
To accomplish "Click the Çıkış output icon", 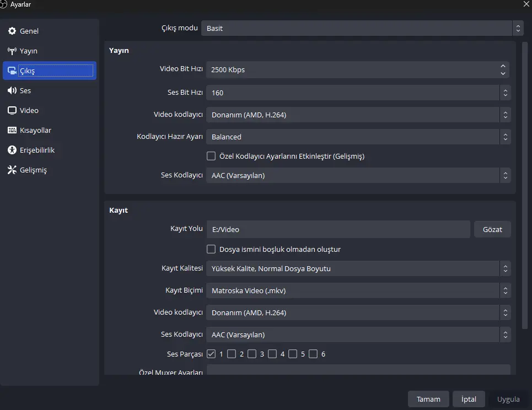I will click(12, 71).
